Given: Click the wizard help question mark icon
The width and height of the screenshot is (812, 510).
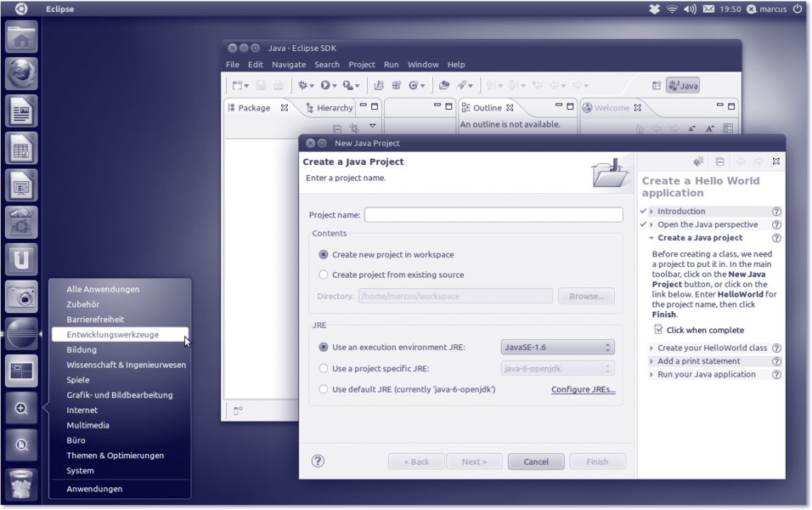Looking at the screenshot, I should click(x=318, y=461).
